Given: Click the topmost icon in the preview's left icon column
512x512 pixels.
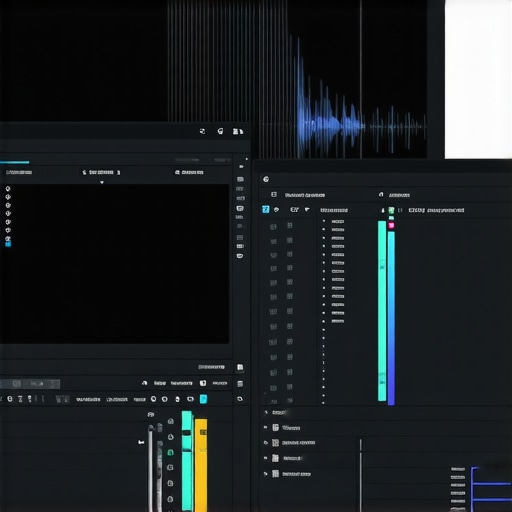Looking at the screenshot, I should (x=8, y=189).
